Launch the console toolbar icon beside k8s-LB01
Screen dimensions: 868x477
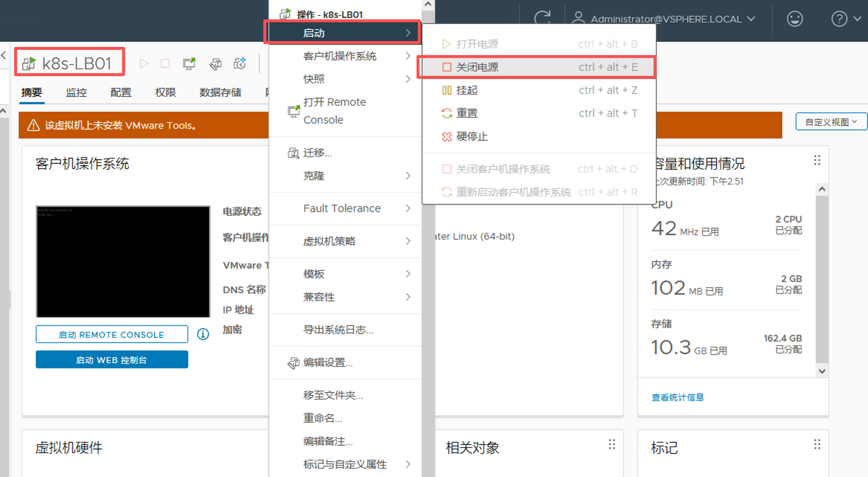coord(189,64)
